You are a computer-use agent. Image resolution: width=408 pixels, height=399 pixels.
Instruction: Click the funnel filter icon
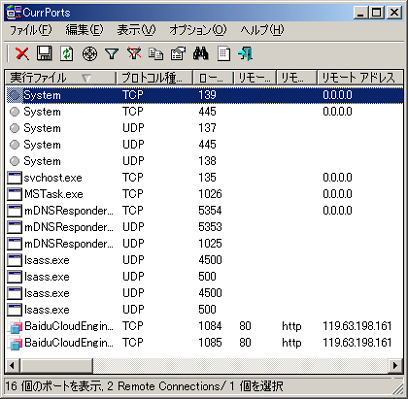pyautogui.click(x=112, y=53)
